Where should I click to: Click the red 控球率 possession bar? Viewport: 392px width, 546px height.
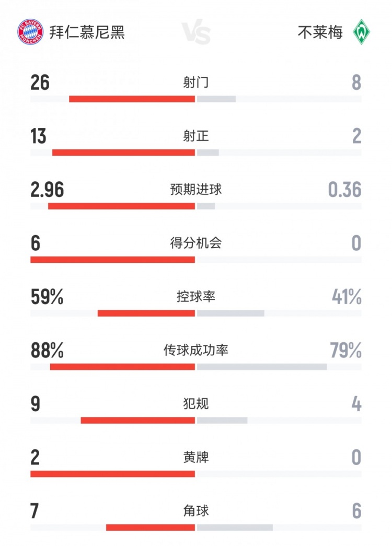pos(146,313)
